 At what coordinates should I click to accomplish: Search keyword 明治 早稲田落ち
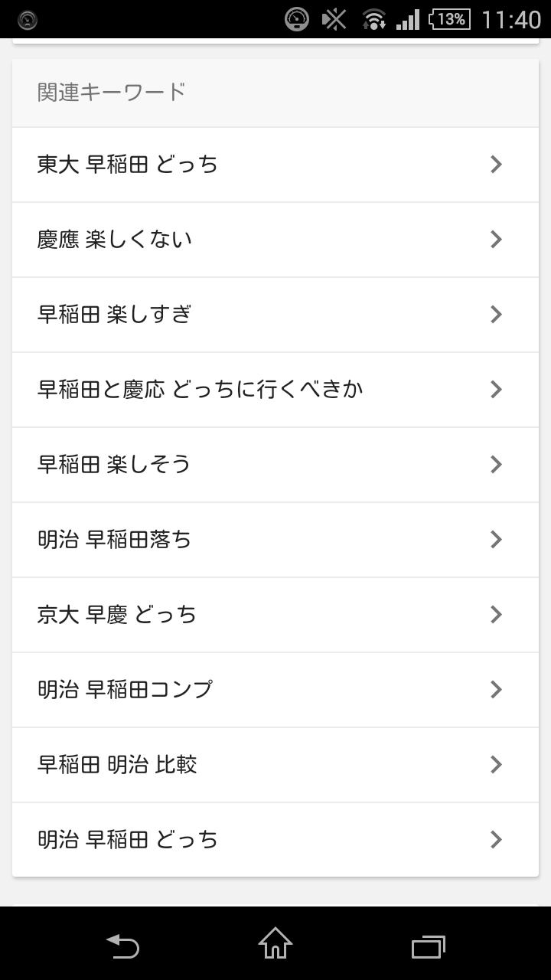[x=114, y=540]
